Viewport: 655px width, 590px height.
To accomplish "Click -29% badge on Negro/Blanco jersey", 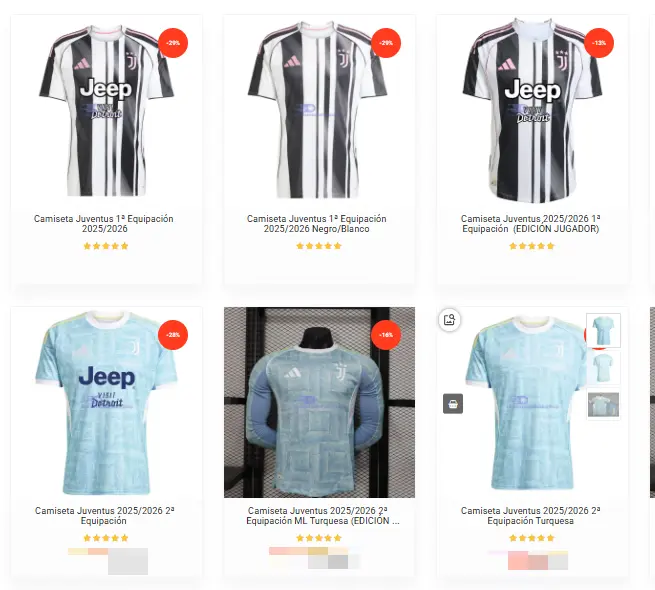I will (386, 43).
